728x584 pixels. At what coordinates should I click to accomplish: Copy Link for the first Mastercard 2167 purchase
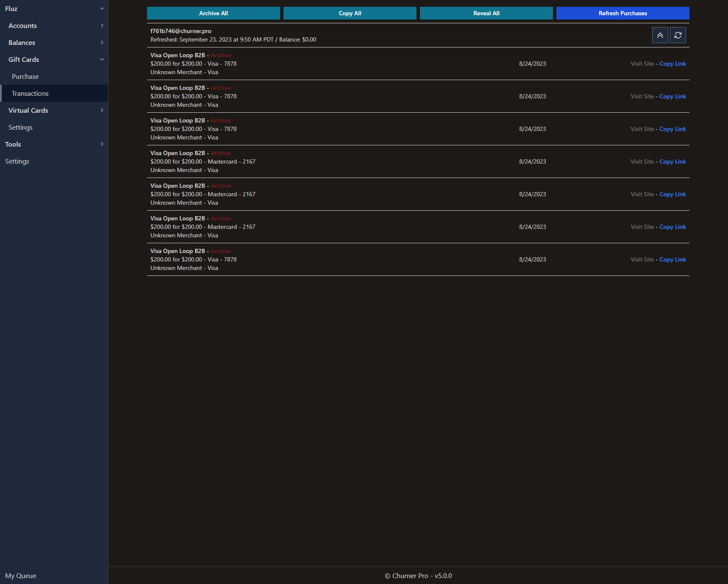pos(672,161)
